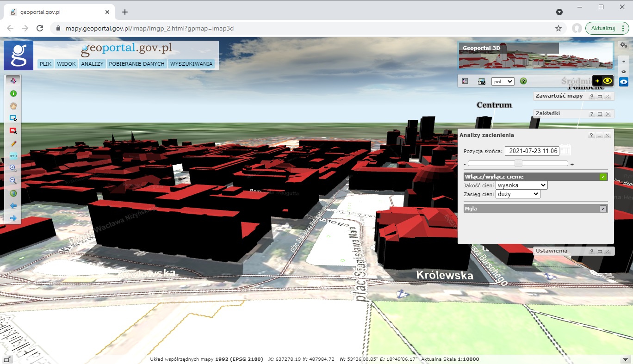Screen dimensions: 633x364
Task: Click the Aktualizuj browser update button
Action: coord(607,28)
